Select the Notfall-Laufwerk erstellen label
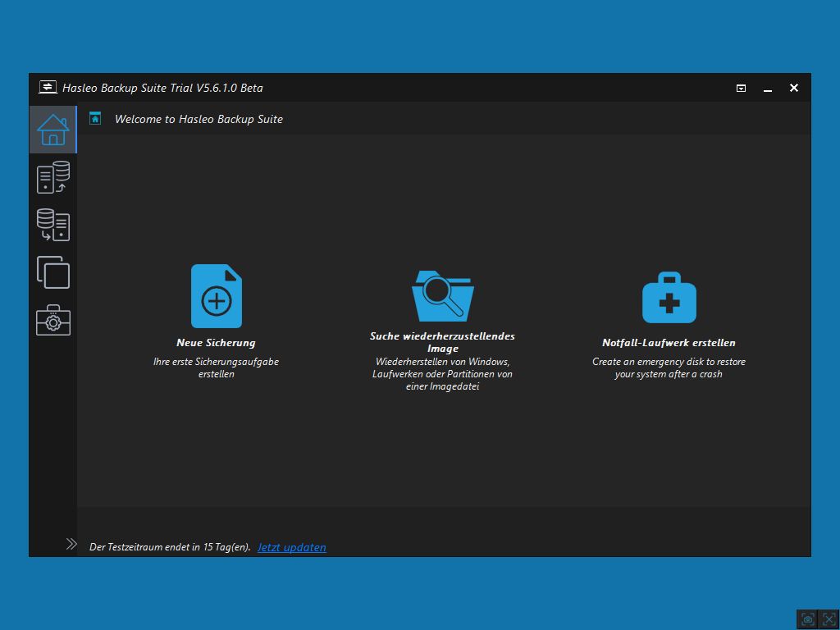This screenshot has height=630, width=840. (669, 343)
